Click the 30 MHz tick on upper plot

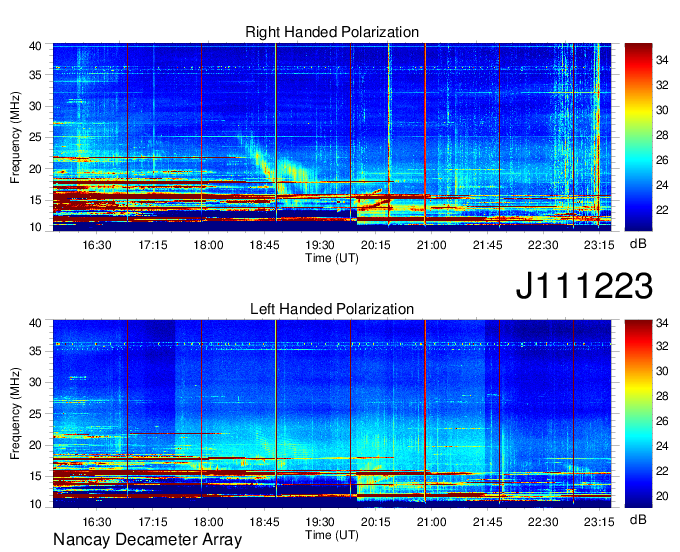pos(35,106)
